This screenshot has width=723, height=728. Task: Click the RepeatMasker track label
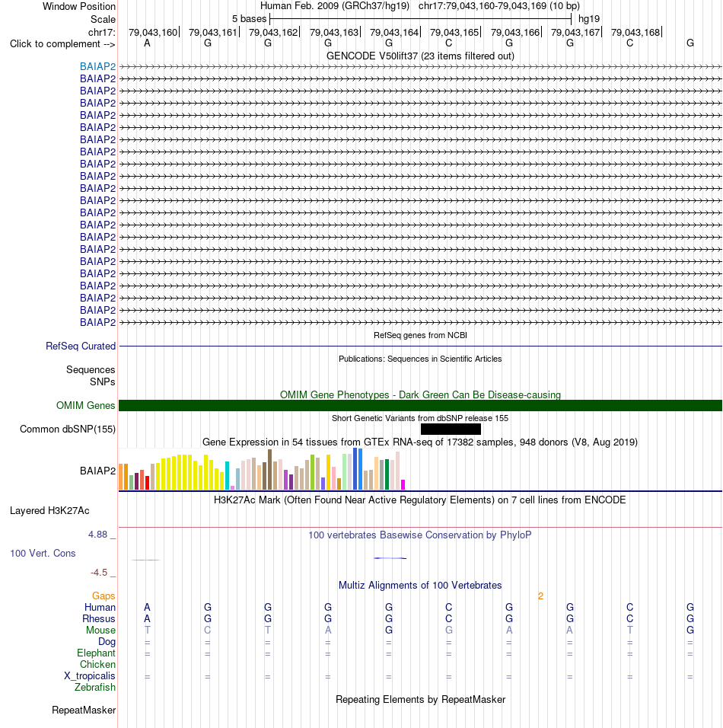point(84,710)
